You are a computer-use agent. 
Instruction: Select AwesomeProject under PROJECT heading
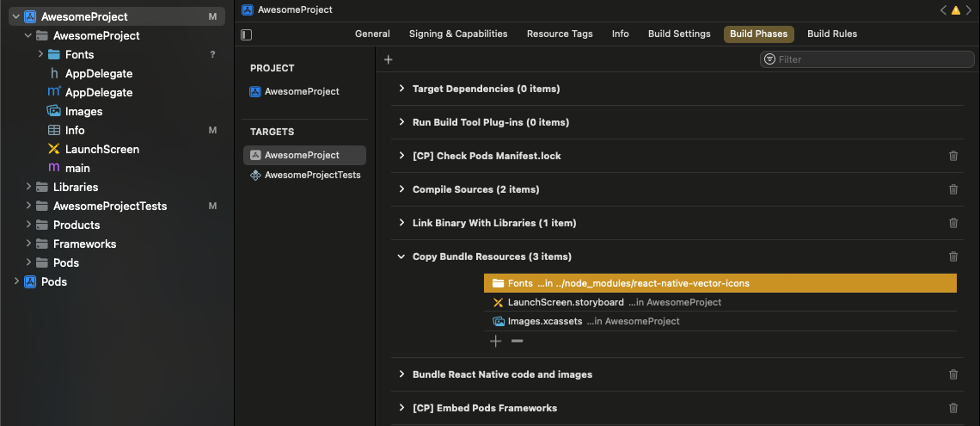(x=301, y=91)
